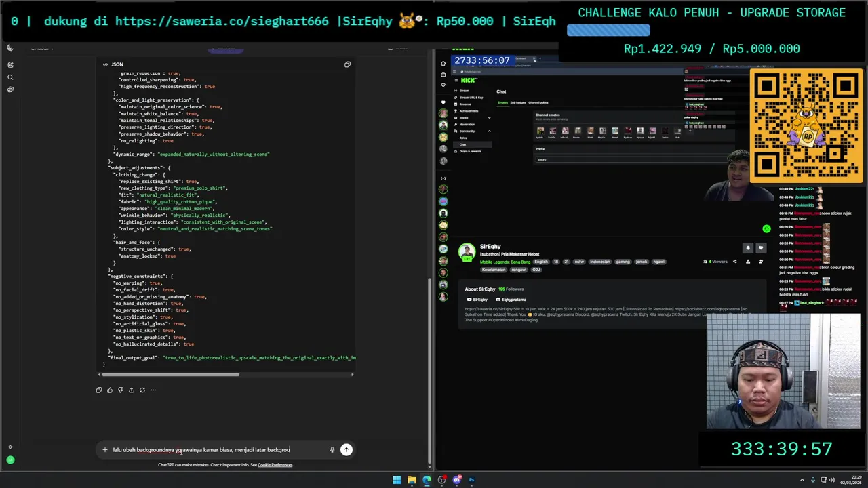Share the stream with share icon near viewers

pyautogui.click(x=734, y=262)
